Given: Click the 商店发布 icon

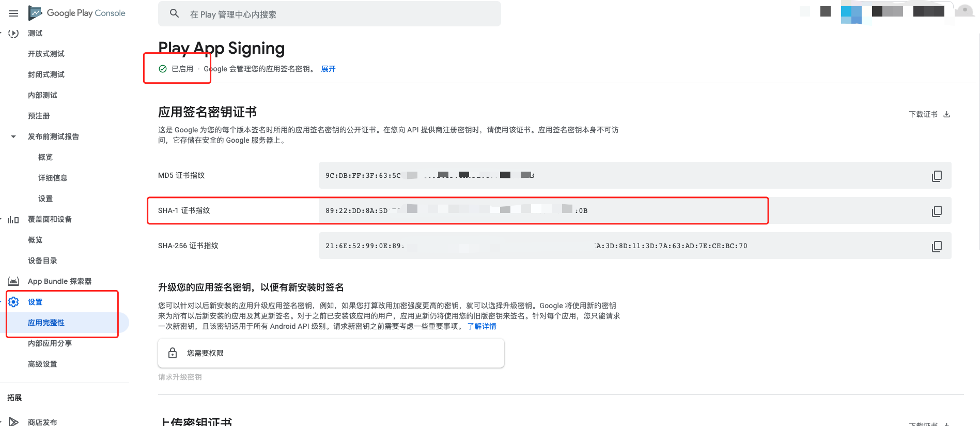Looking at the screenshot, I should 13,422.
